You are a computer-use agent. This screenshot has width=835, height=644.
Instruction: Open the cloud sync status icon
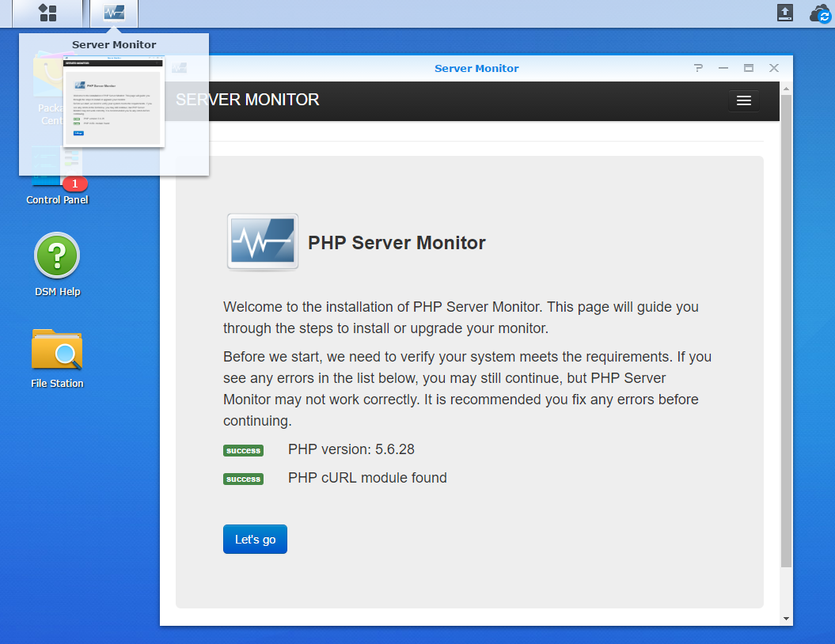pos(820,13)
